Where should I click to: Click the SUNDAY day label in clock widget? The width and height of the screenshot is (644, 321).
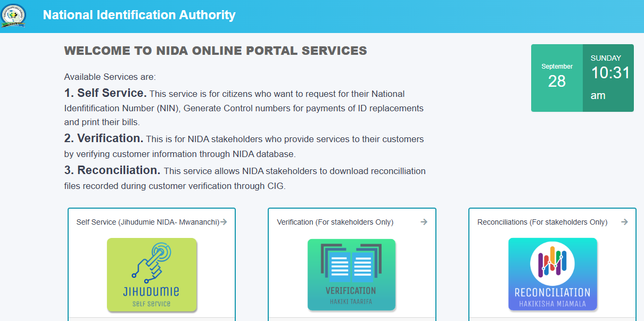[x=606, y=58]
